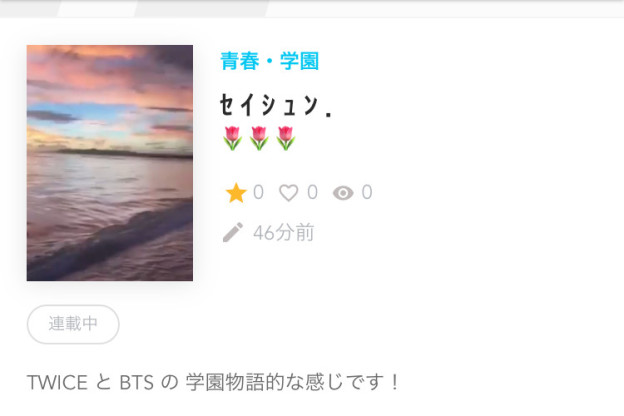Click the first tulip emoji
624x416 pixels.
[x=232, y=138]
